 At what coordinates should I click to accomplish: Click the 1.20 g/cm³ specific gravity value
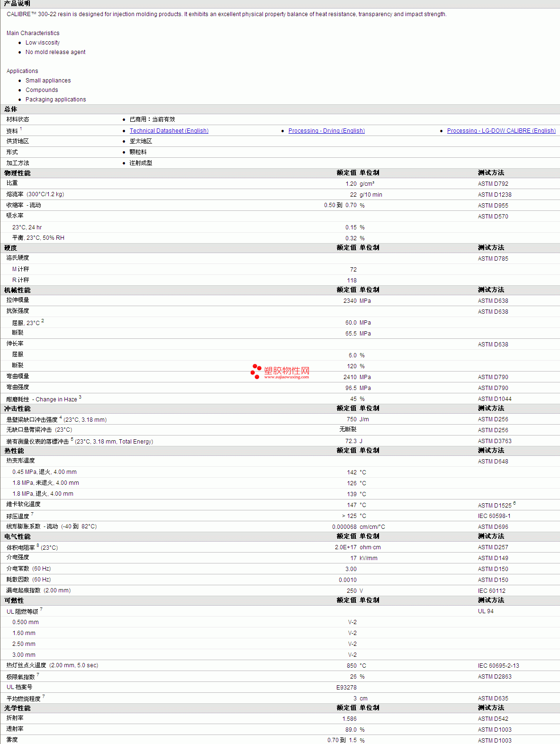[x=360, y=184]
